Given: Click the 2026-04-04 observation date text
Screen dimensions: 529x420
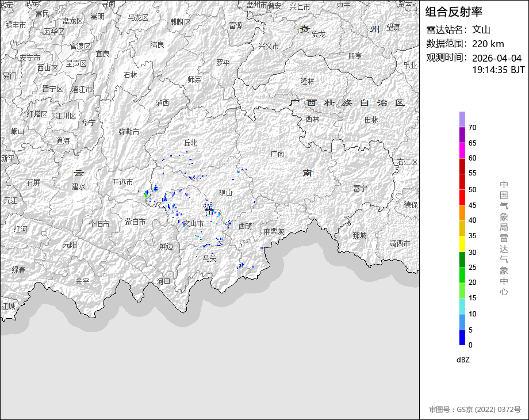Looking at the screenshot, I should point(496,58).
